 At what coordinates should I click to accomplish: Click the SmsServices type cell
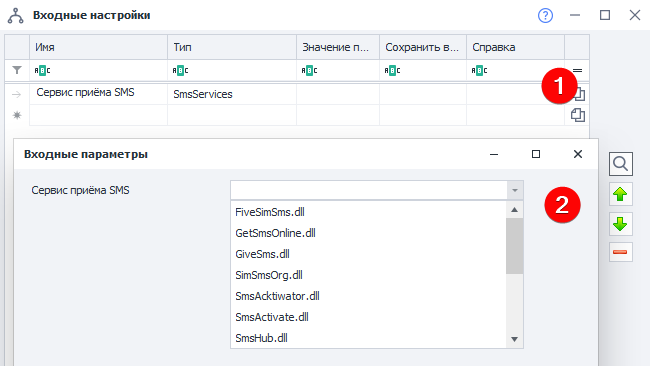click(x=232, y=94)
